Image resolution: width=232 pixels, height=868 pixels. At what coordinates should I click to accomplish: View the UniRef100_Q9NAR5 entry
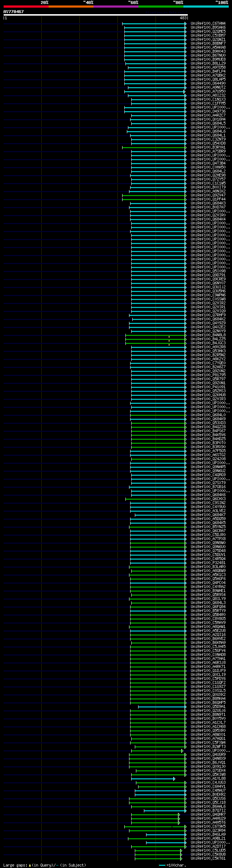pyautogui.click(x=208, y=467)
